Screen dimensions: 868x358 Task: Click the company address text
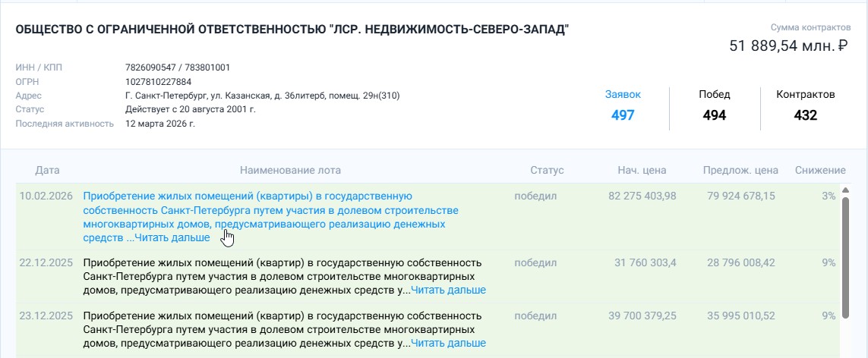[x=263, y=96]
